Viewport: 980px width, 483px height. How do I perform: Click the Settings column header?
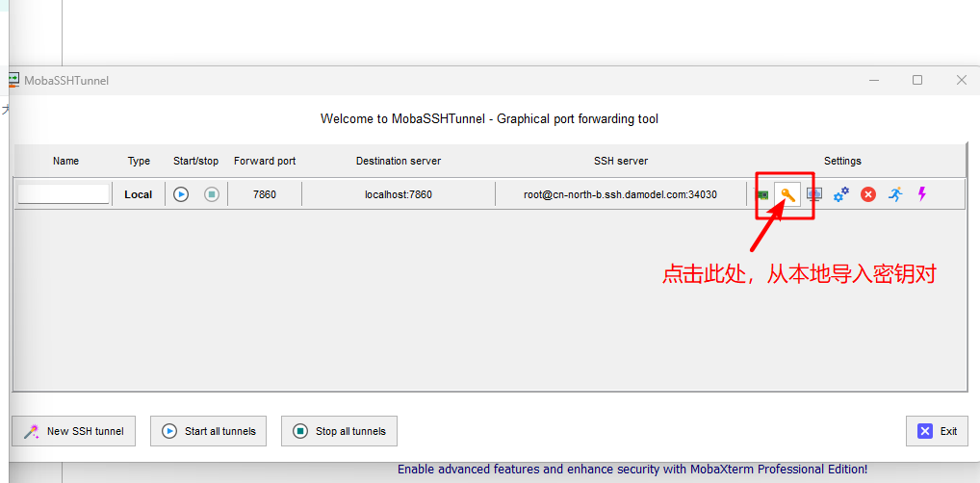(842, 162)
